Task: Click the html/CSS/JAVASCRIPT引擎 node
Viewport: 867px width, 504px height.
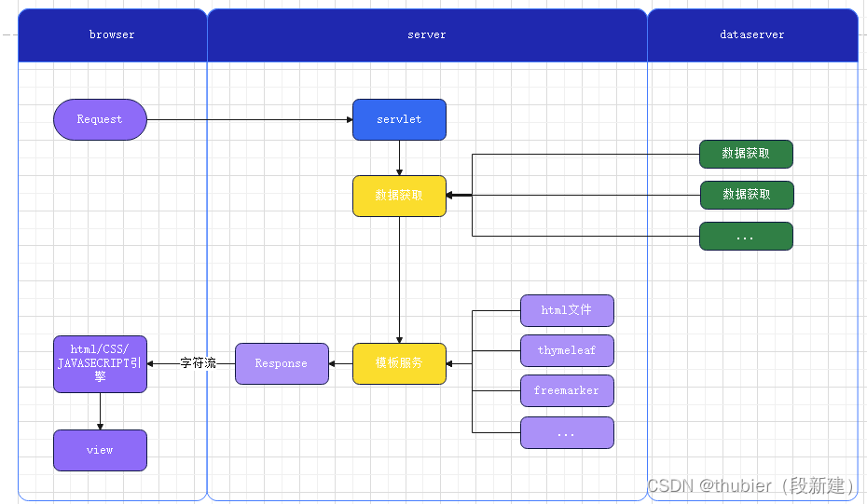Action: coord(100,363)
